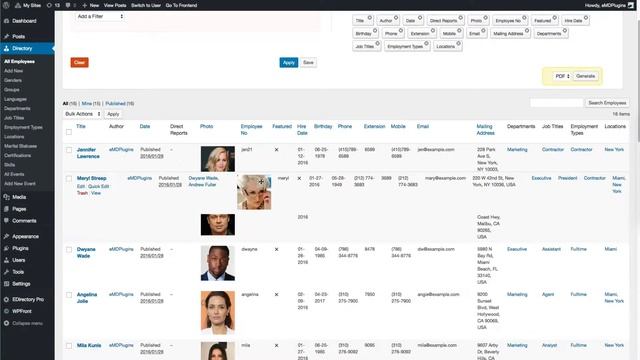Sort table by Email column header
Image resolution: width=640 pixels, height=360 pixels.
[x=422, y=127]
